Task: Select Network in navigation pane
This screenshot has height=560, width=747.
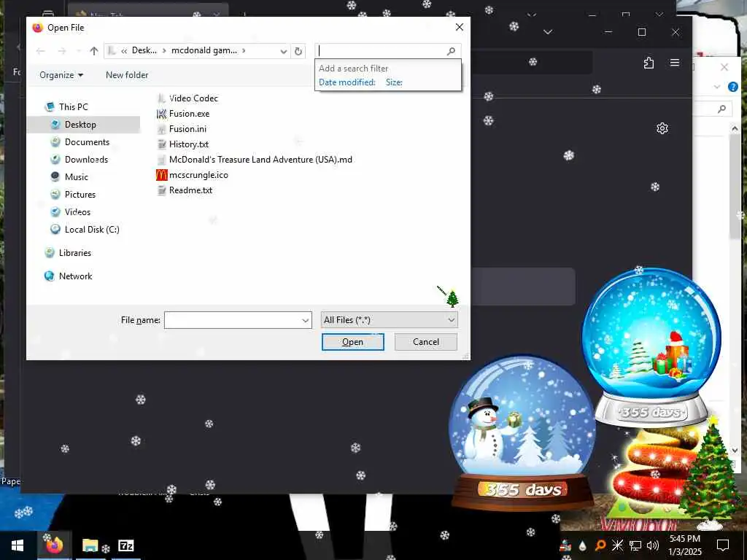Action: pos(75,276)
